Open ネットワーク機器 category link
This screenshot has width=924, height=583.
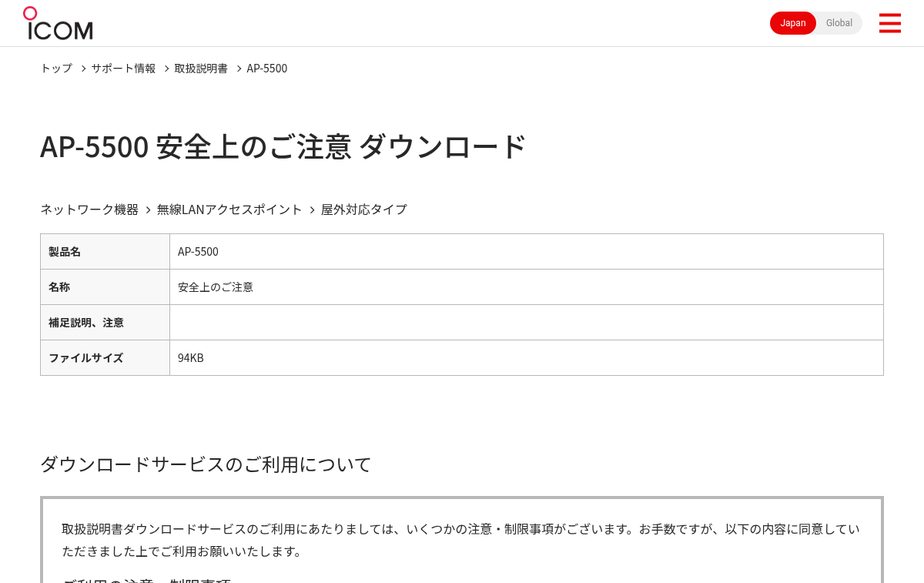(x=89, y=209)
